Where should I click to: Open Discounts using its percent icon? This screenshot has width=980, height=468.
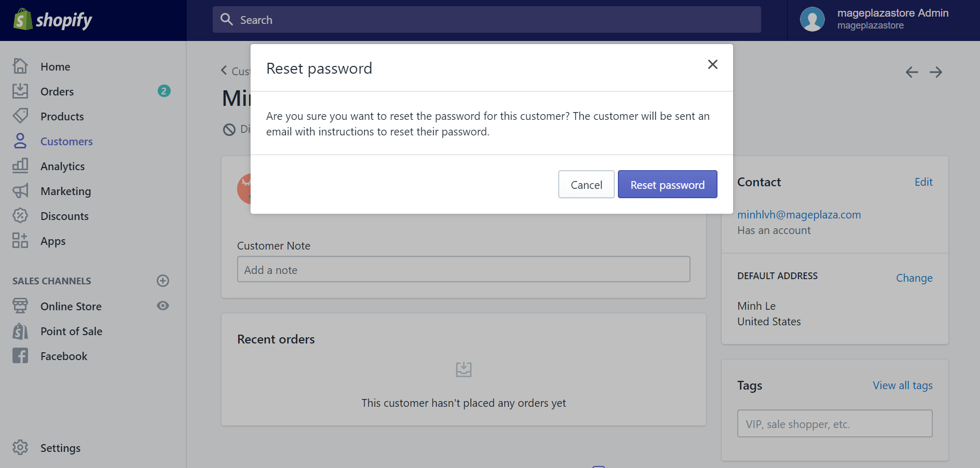click(x=20, y=215)
